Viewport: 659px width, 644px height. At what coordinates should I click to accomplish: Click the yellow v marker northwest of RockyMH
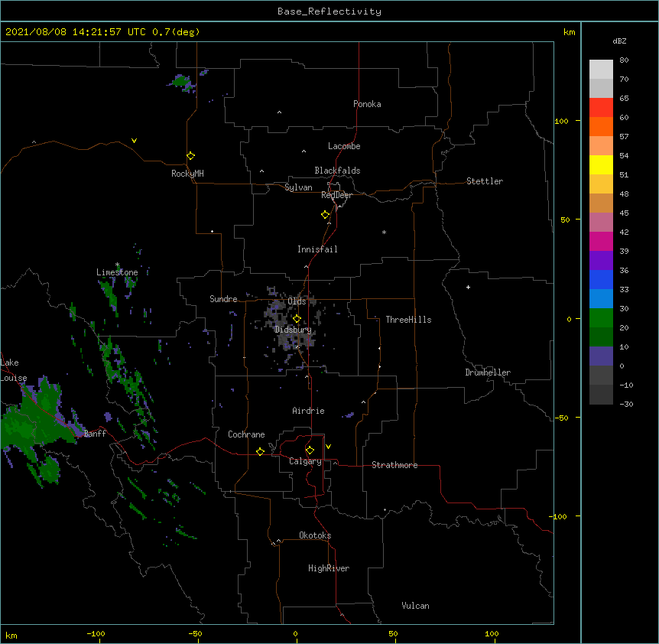[x=134, y=141]
